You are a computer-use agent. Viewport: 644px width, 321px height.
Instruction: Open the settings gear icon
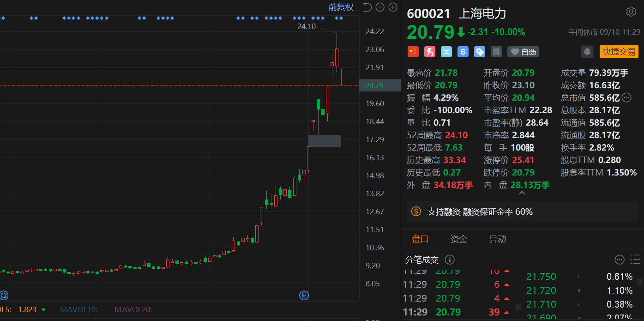click(631, 12)
